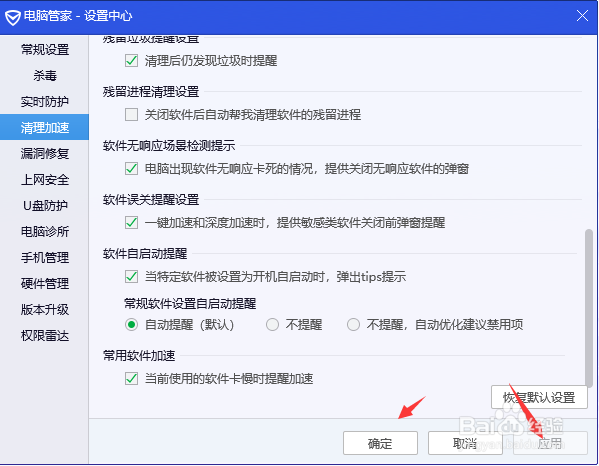Toggle 软件无响应卡死弹窗 checkbox
Image resolution: width=599 pixels, height=466 pixels.
[131, 168]
